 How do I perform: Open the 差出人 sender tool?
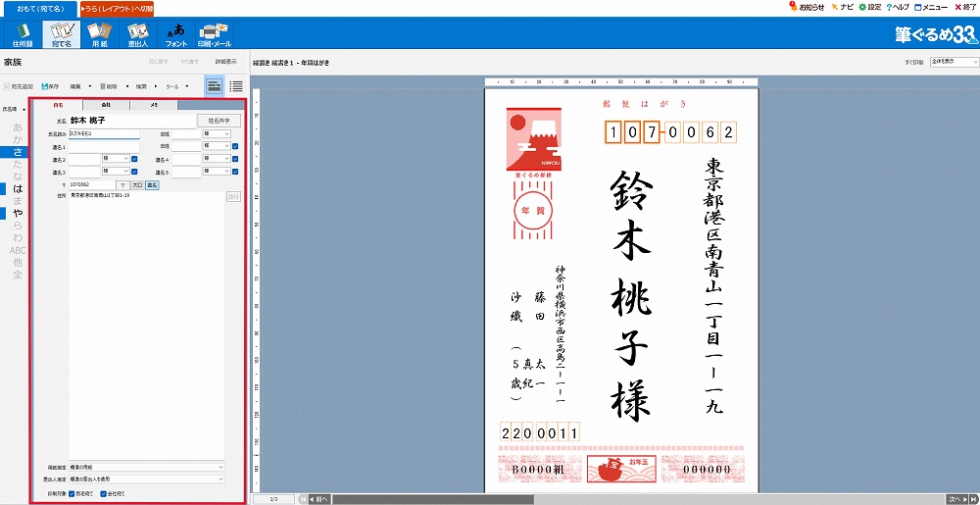coord(137,34)
